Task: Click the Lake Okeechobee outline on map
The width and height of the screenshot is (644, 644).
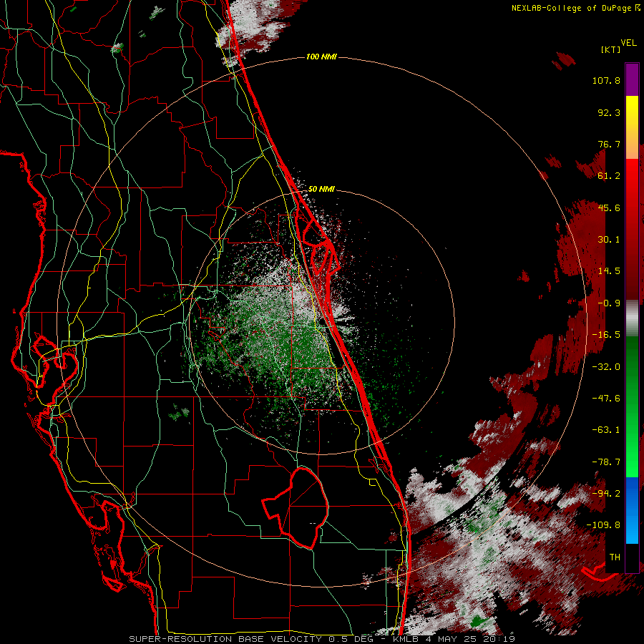Action: coord(296,507)
